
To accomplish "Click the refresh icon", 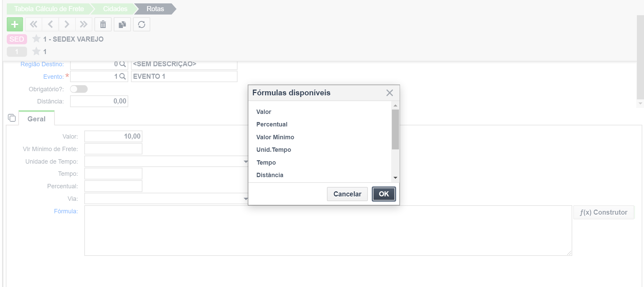I will [x=141, y=24].
